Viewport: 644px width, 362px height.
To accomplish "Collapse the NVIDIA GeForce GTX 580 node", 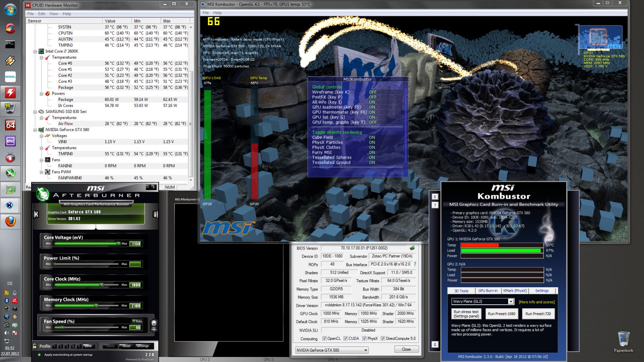I will [35, 130].
